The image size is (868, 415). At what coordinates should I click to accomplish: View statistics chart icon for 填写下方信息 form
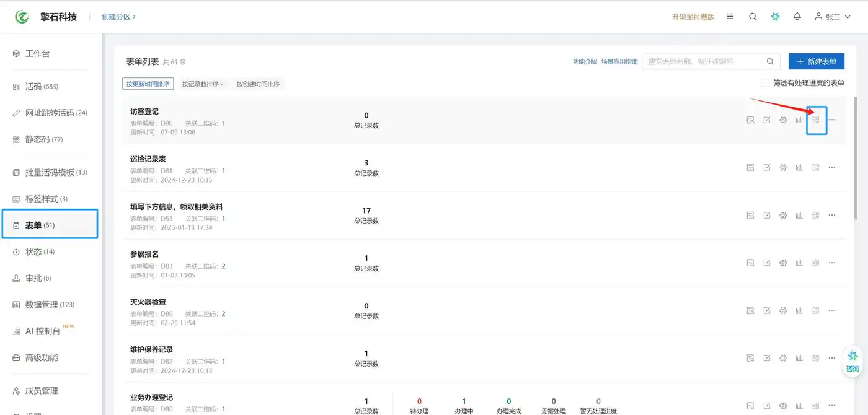tap(799, 215)
